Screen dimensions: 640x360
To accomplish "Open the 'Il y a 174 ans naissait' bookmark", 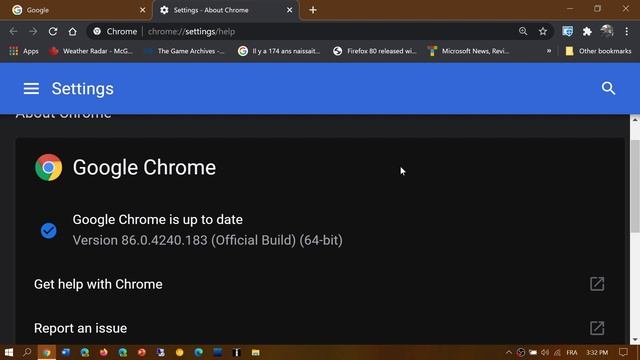I will click(x=279, y=51).
